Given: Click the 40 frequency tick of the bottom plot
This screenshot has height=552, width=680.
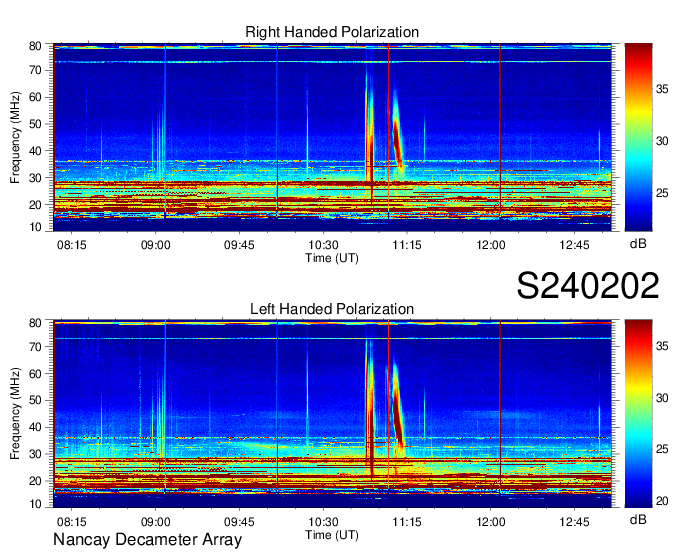Looking at the screenshot, I should click(35, 427).
